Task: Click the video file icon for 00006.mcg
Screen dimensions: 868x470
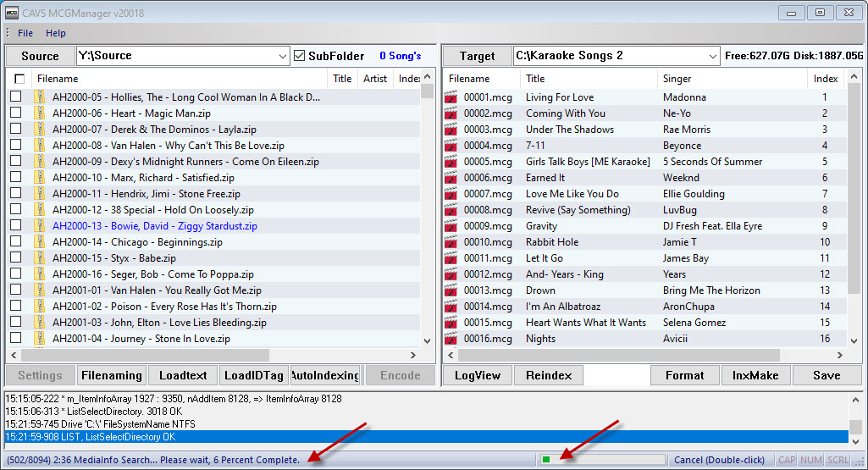Action: pyautogui.click(x=451, y=178)
